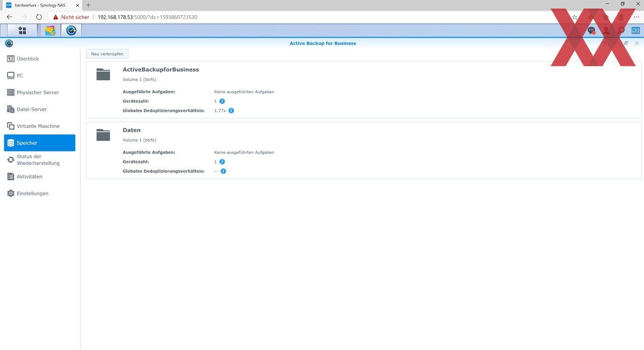Go back with browser back arrow
Viewport: 644px width, 350px height.
coord(9,17)
